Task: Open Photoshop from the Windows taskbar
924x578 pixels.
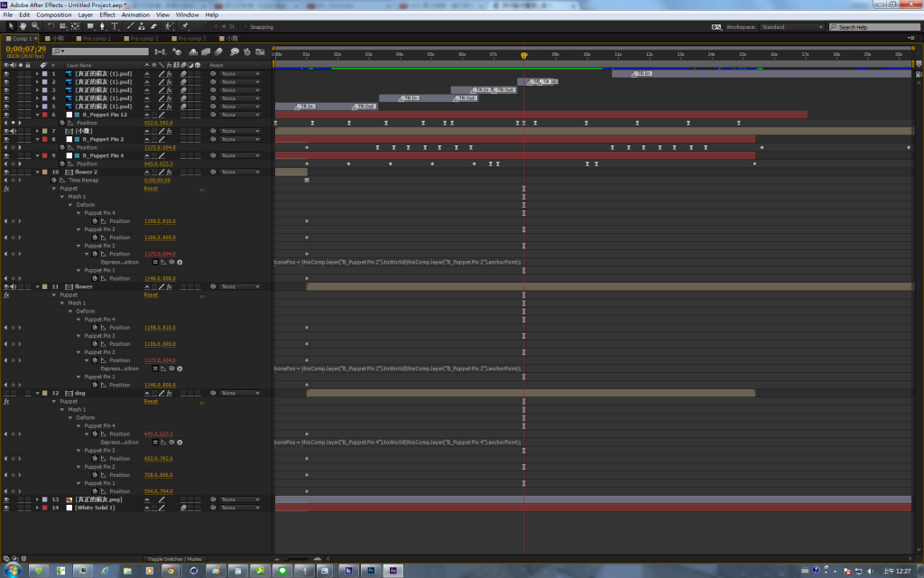Action: (371, 571)
